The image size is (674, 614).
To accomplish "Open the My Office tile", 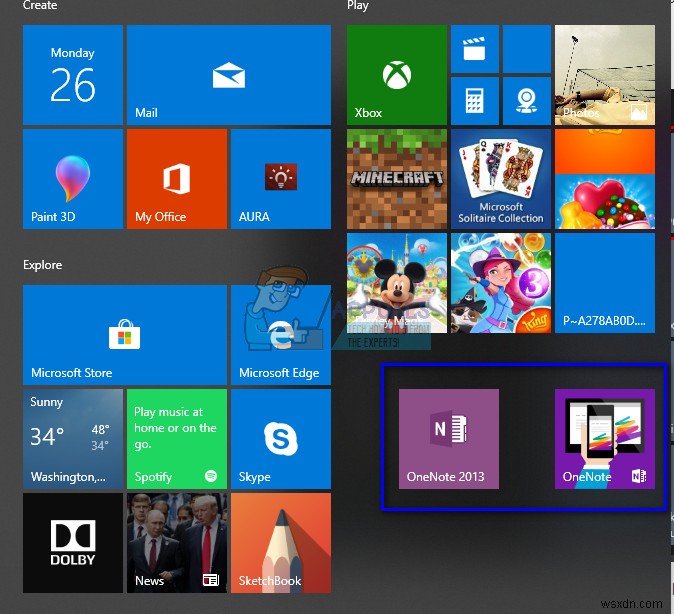I will pyautogui.click(x=177, y=179).
